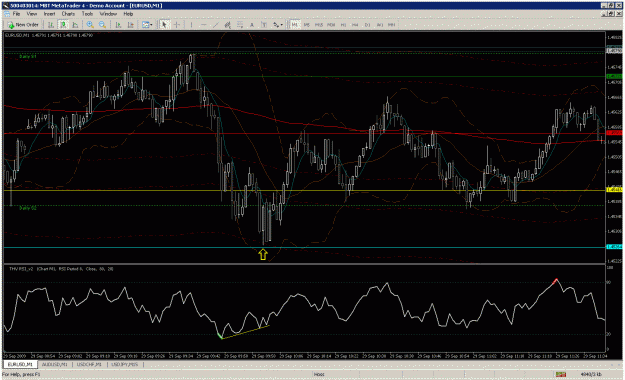Switch to H1 timeframe
The image size is (625, 380).
(x=343, y=25)
